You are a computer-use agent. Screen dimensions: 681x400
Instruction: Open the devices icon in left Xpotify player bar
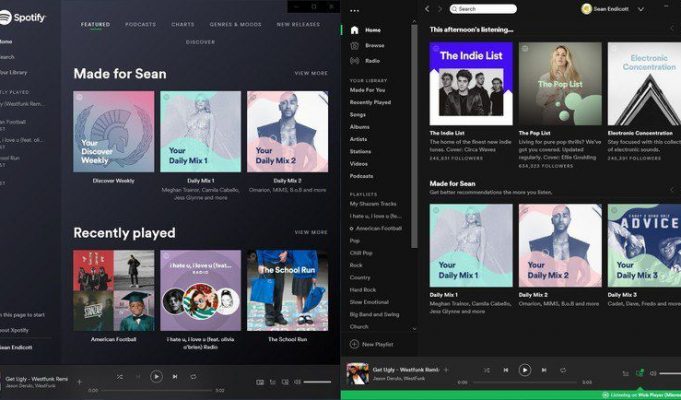point(285,382)
